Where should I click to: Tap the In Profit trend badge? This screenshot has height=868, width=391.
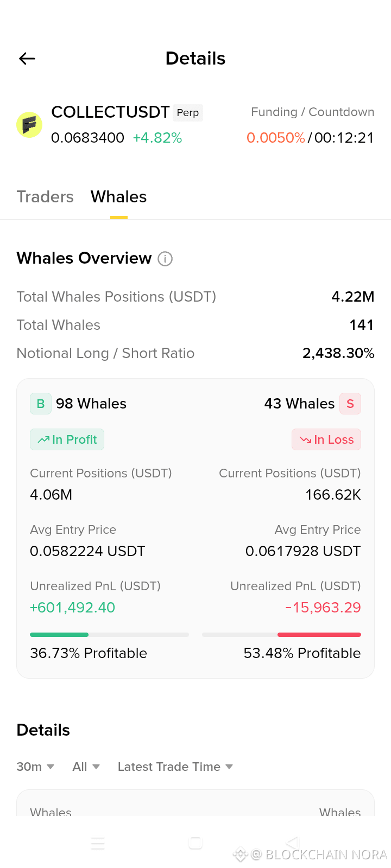[x=67, y=439]
